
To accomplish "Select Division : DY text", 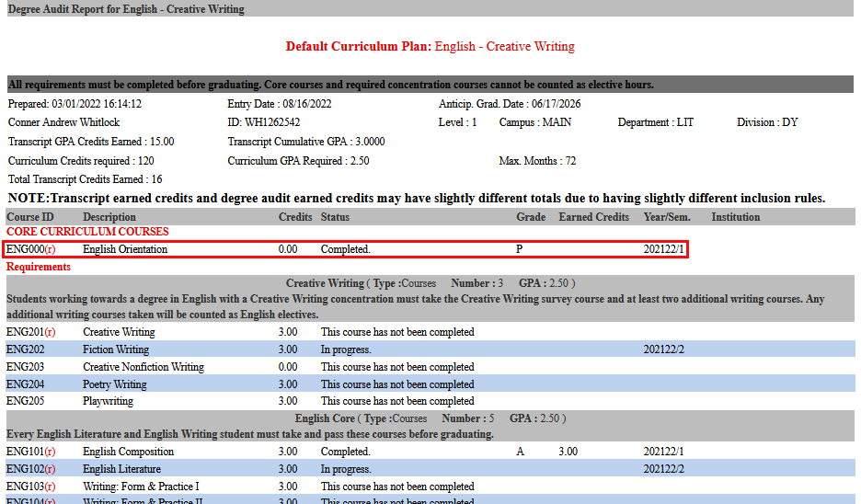I will [768, 122].
